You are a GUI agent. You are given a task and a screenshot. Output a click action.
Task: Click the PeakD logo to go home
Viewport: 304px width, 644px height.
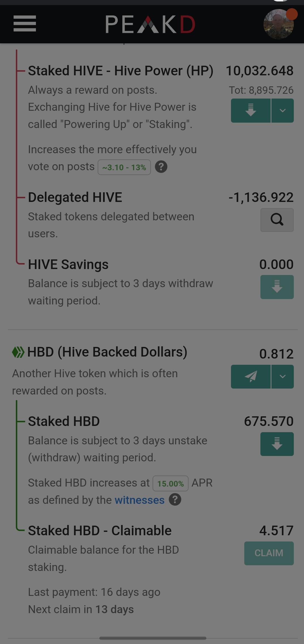click(150, 24)
